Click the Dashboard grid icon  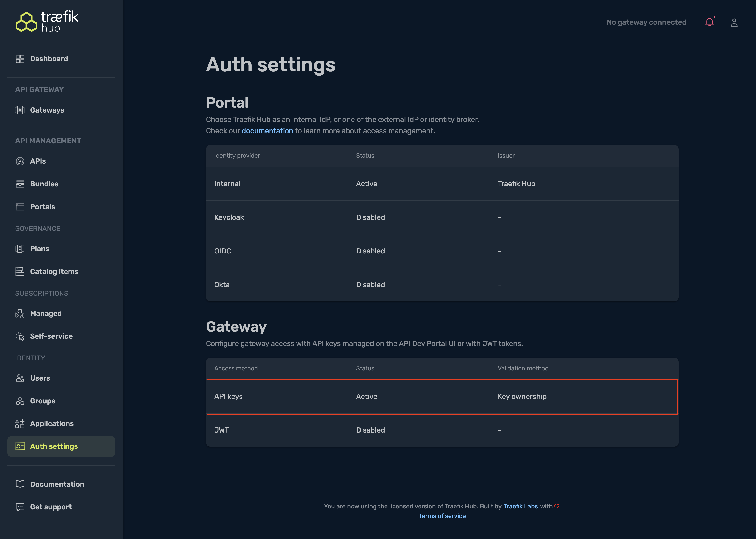(x=20, y=59)
